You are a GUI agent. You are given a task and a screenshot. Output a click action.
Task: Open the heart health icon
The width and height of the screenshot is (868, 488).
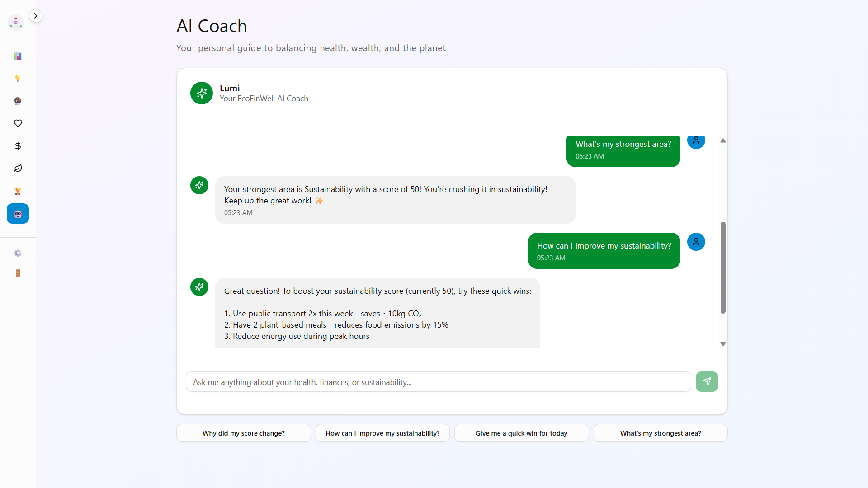coord(18,123)
